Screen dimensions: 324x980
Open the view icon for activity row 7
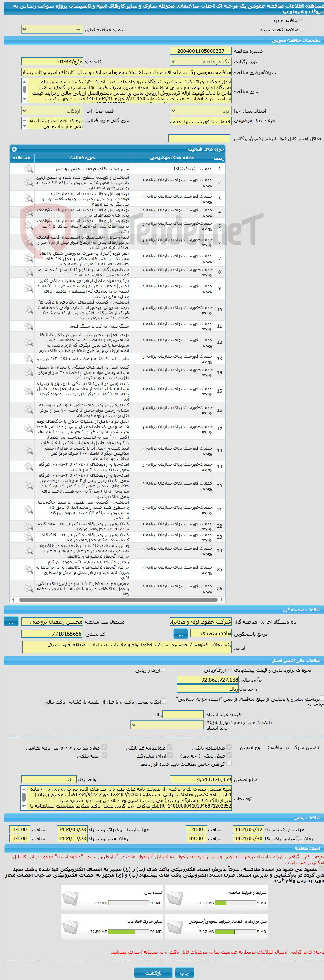(x=28, y=259)
